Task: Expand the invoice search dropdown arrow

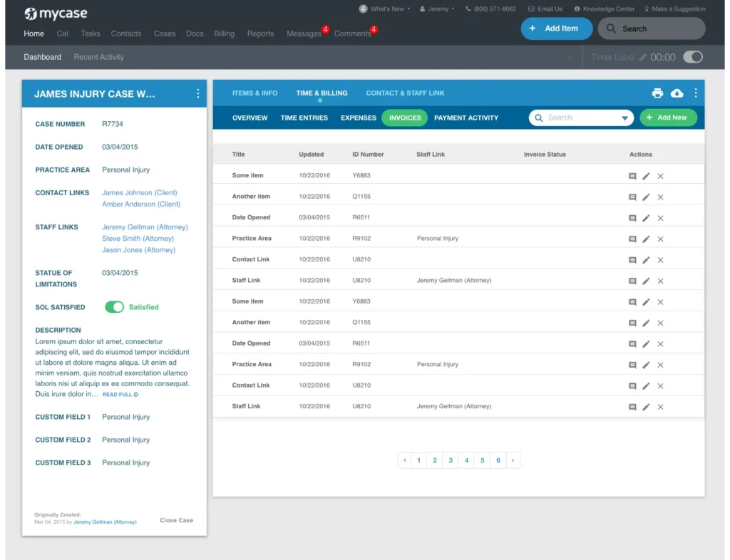Action: (x=624, y=118)
